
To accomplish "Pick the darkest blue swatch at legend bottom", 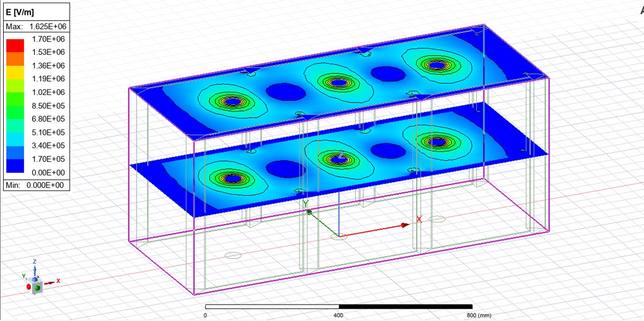I will (x=15, y=166).
